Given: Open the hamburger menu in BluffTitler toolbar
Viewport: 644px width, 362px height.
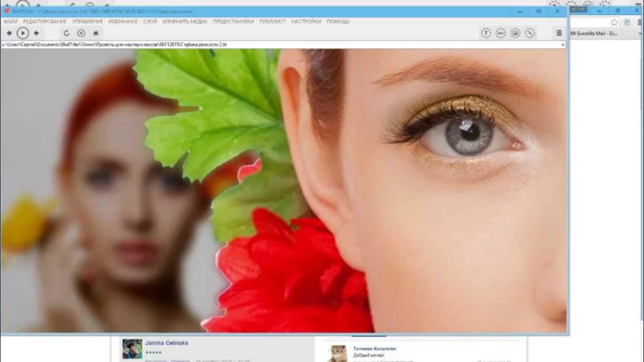Looking at the screenshot, I should pos(559,33).
